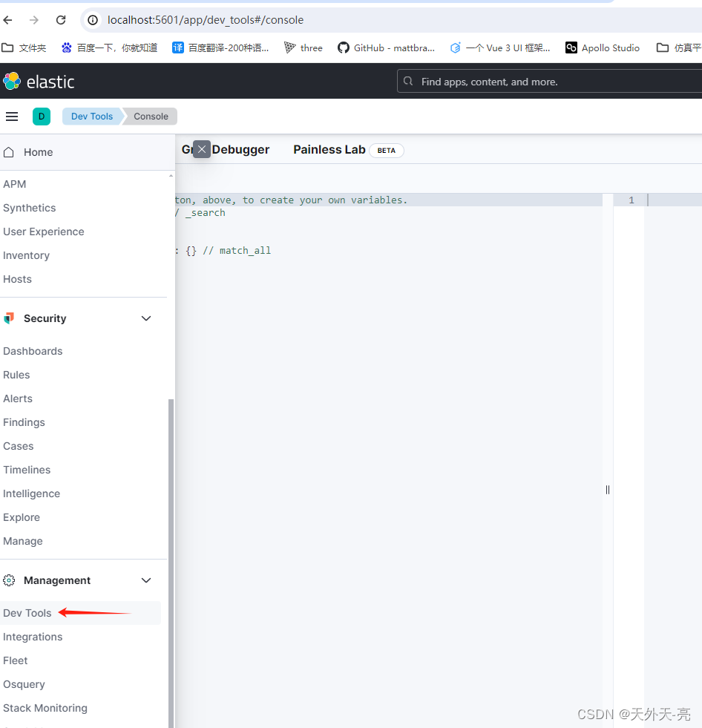Click the Management gear icon
This screenshot has height=728, width=702.
coord(9,580)
